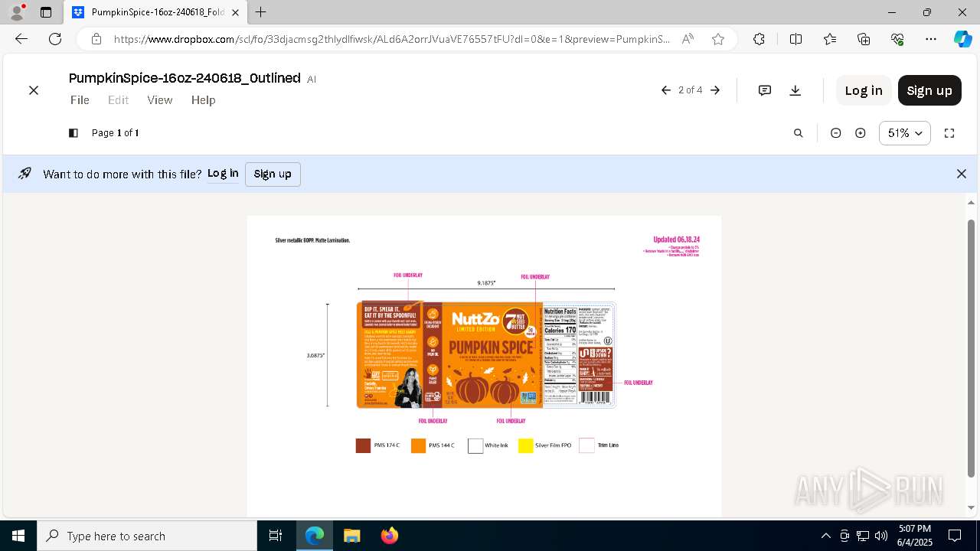Show hidden system tray icons
980x551 pixels.
[825, 536]
